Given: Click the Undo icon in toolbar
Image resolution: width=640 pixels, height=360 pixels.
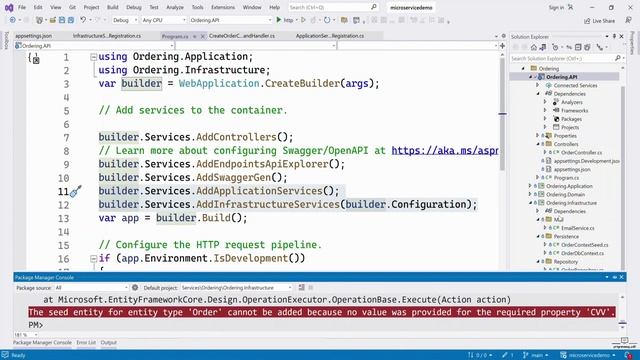Looking at the screenshot, I should point(83,20).
